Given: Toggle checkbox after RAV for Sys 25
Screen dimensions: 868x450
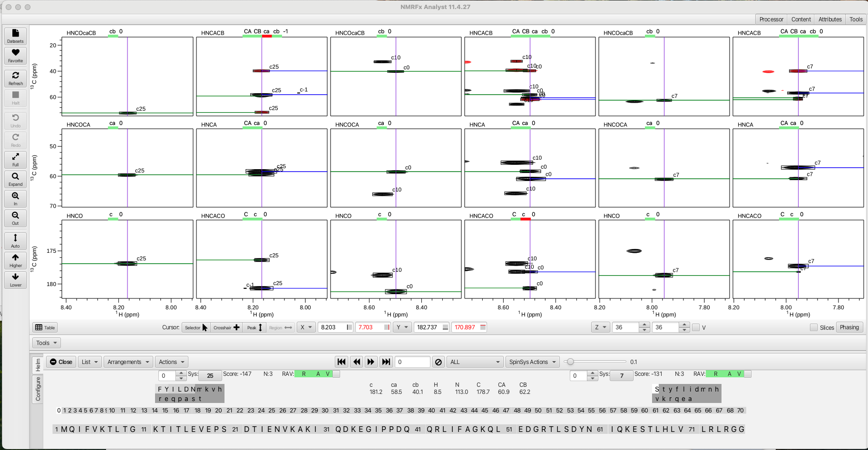Looking at the screenshot, I should point(336,374).
